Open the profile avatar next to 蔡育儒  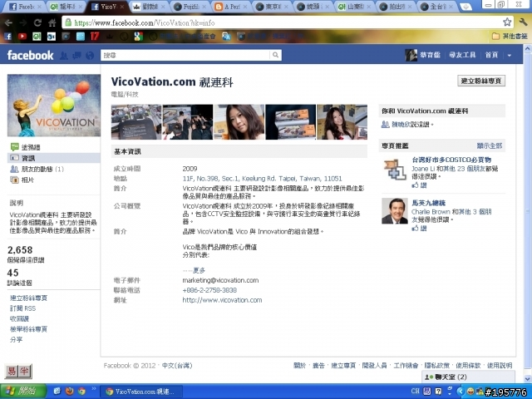pyautogui.click(x=411, y=55)
